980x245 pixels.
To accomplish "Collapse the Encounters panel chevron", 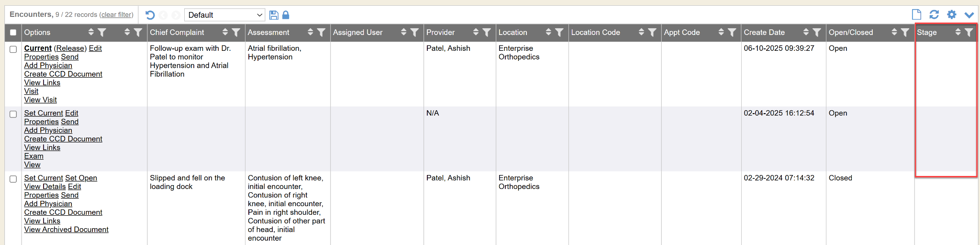I will coord(969,15).
